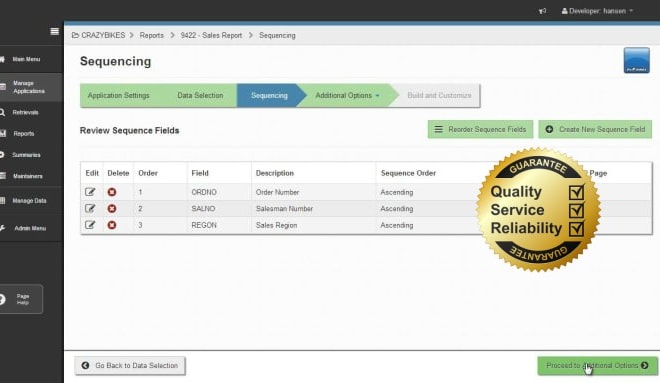Click the ORDNO field cell

tap(204, 192)
